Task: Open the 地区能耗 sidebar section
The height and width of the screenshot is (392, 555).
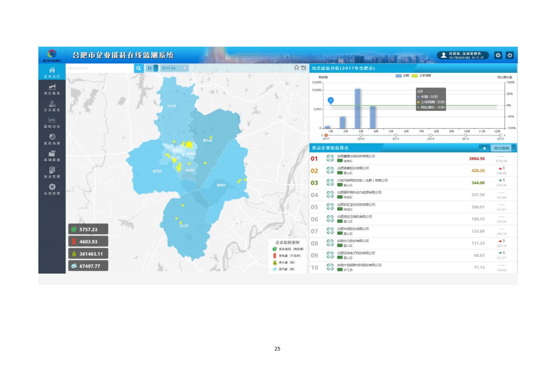Action: [x=52, y=89]
